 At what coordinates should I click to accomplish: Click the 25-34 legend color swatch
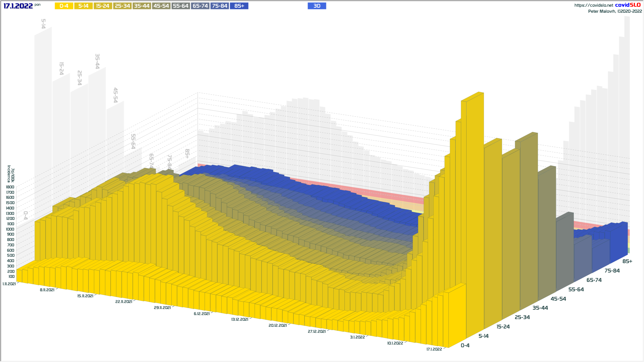click(122, 6)
